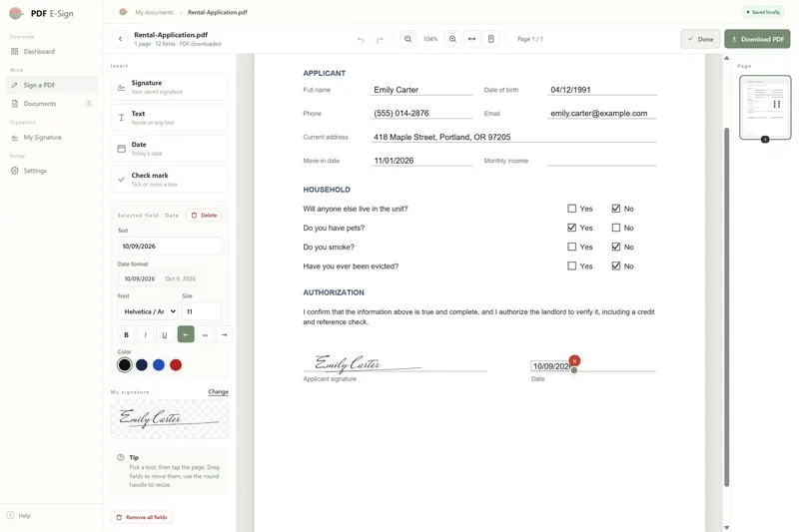Align text center
The width and height of the screenshot is (799, 532).
coord(205,334)
